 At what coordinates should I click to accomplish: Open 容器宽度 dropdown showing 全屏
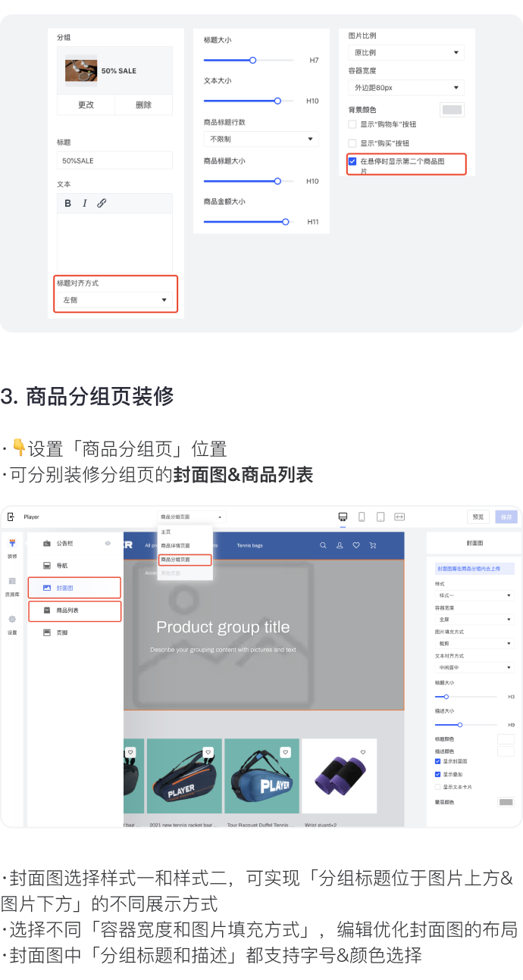(474, 620)
